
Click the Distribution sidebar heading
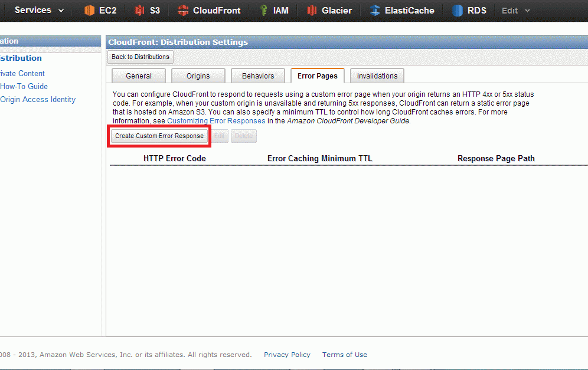tap(21, 58)
